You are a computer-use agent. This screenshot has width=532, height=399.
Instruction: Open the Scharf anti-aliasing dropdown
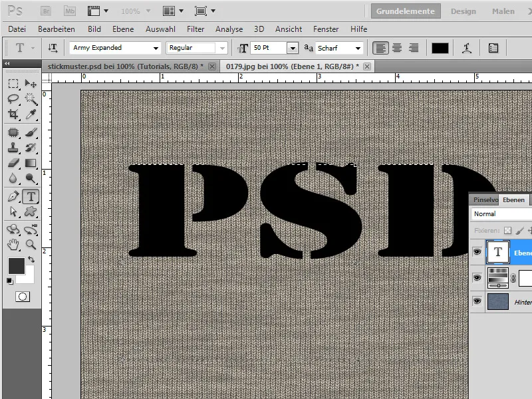pos(359,48)
